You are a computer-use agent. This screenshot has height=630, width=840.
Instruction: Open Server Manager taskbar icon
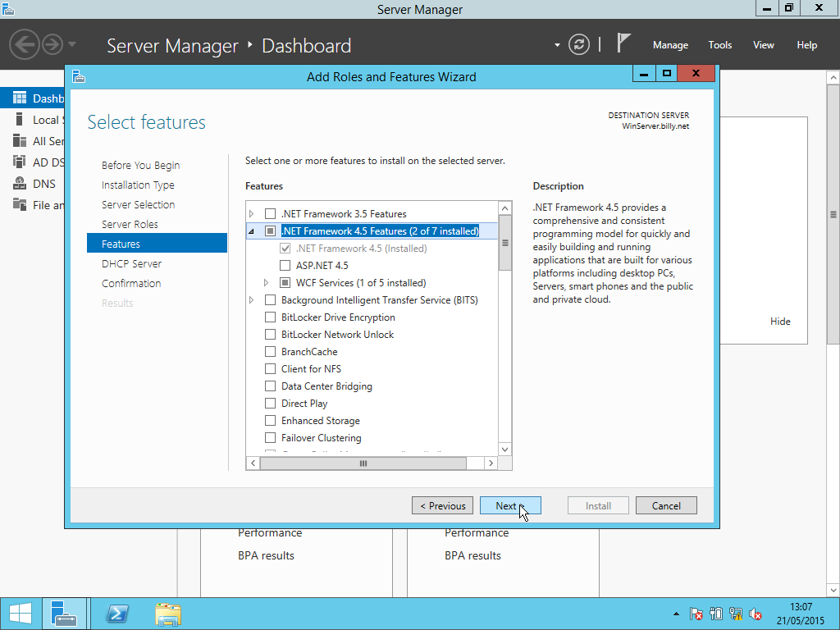pos(64,614)
